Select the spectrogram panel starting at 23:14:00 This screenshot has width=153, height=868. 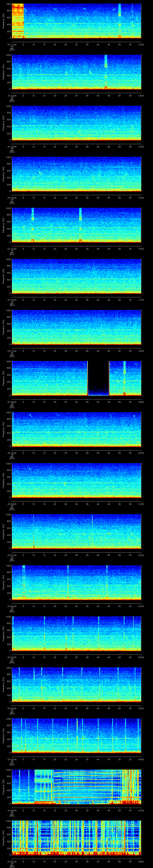[x=76, y=174]
